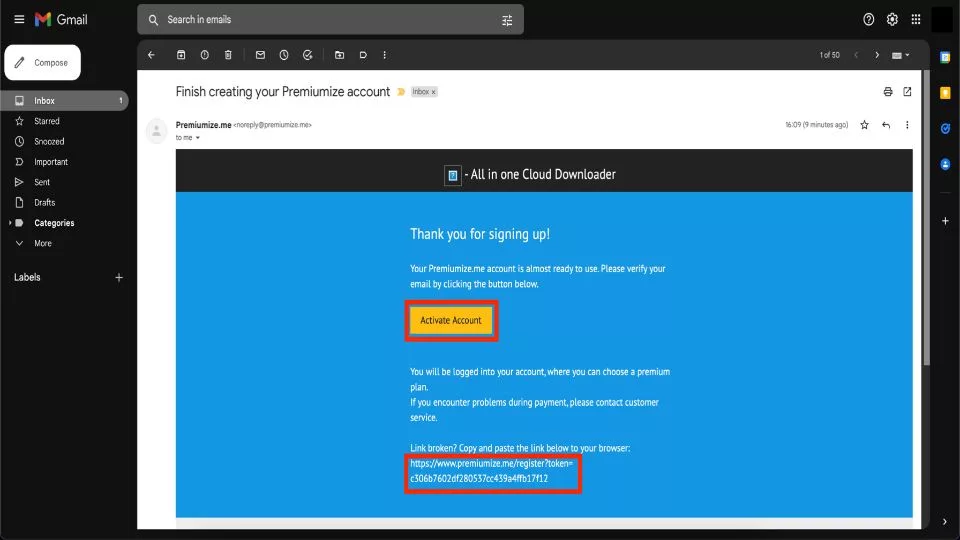Delete this email with trash icon
This screenshot has width=960, height=540.
228,55
